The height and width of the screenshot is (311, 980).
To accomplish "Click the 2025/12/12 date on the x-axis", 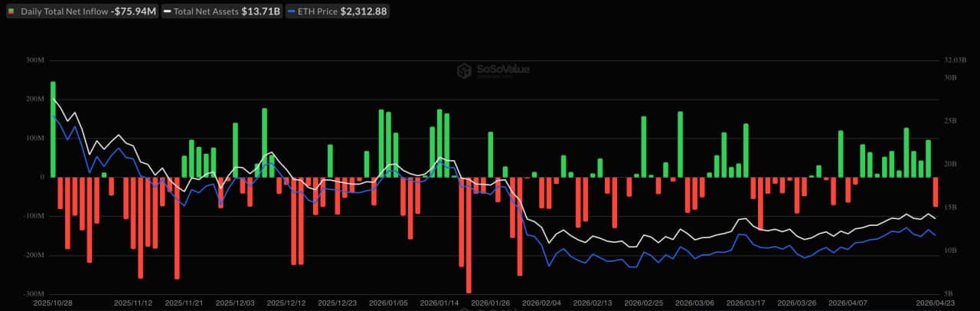I will (x=285, y=303).
